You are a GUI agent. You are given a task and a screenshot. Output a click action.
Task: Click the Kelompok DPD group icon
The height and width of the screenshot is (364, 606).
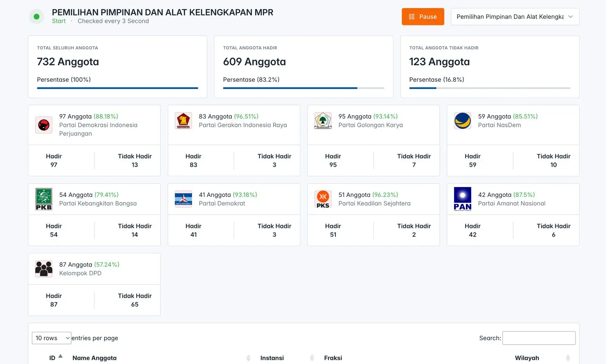(x=44, y=269)
